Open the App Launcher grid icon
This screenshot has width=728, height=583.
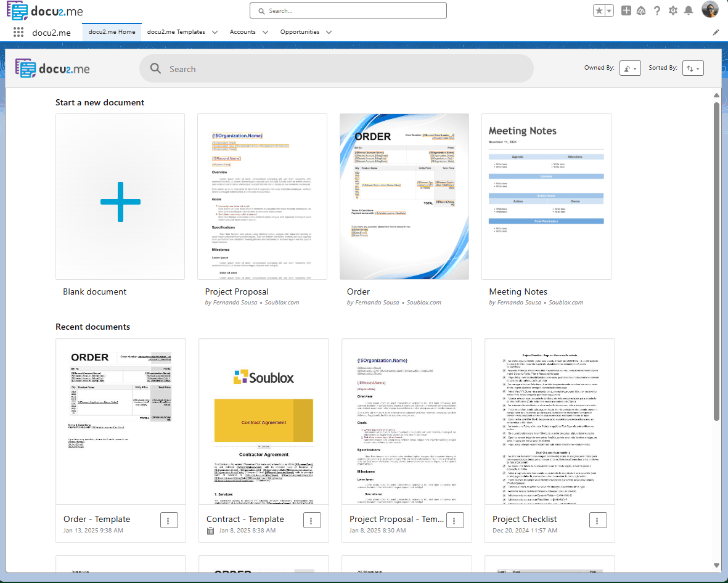coord(18,32)
